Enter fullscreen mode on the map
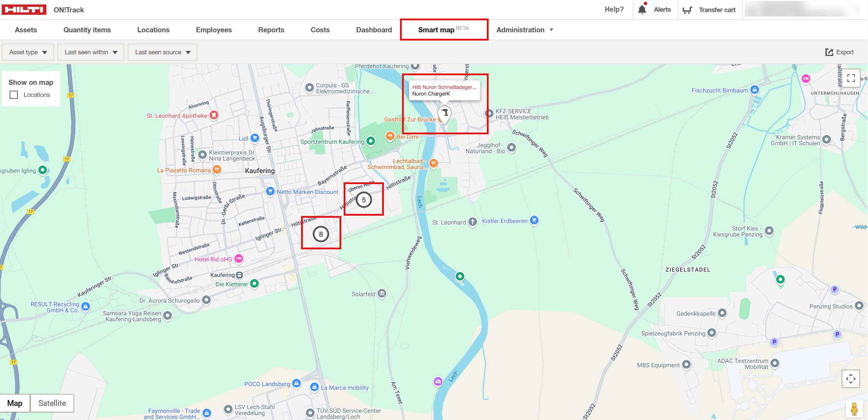 pyautogui.click(x=851, y=78)
